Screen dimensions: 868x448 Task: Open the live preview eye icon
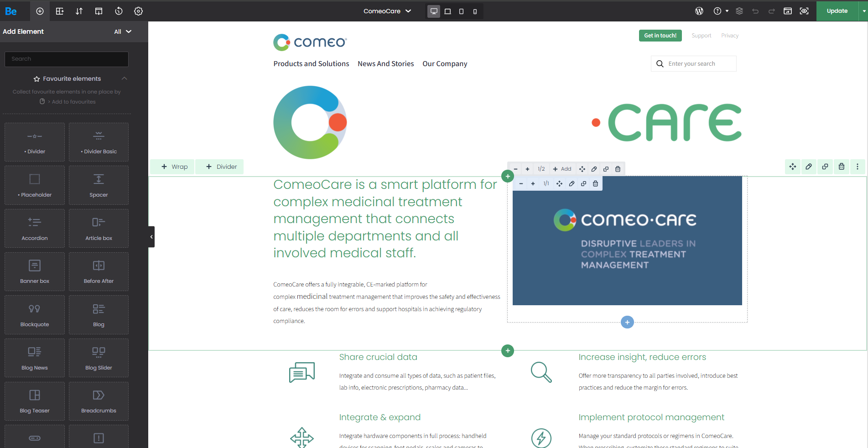point(804,11)
